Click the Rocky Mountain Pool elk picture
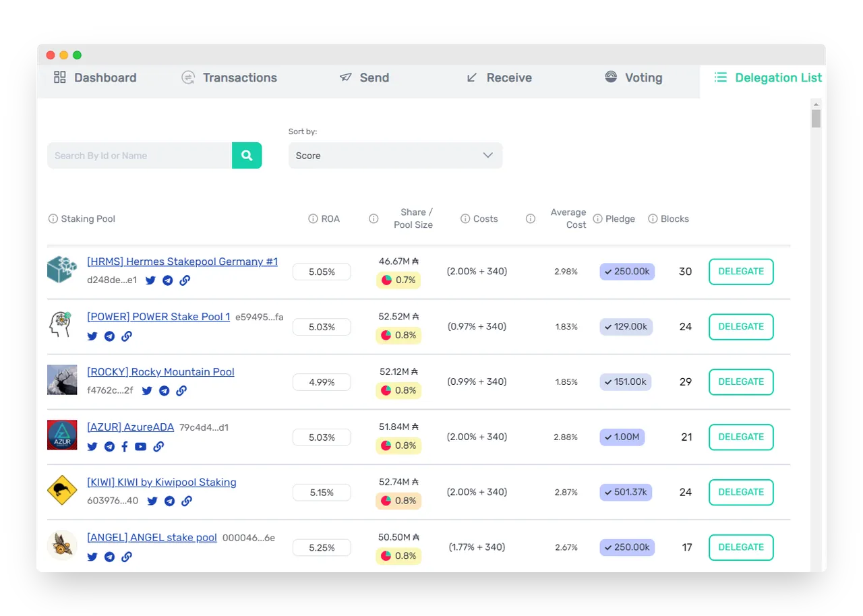The height and width of the screenshot is (616, 863). click(x=62, y=380)
